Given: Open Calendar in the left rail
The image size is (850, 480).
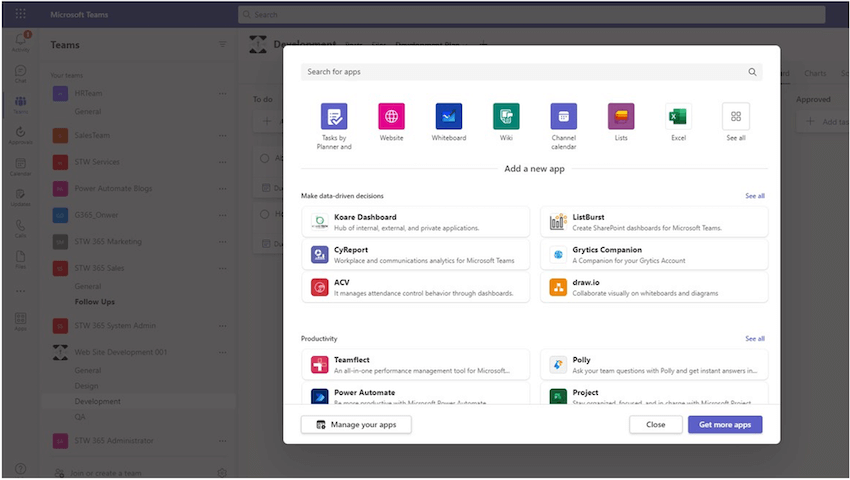Looking at the screenshot, I should (x=21, y=167).
